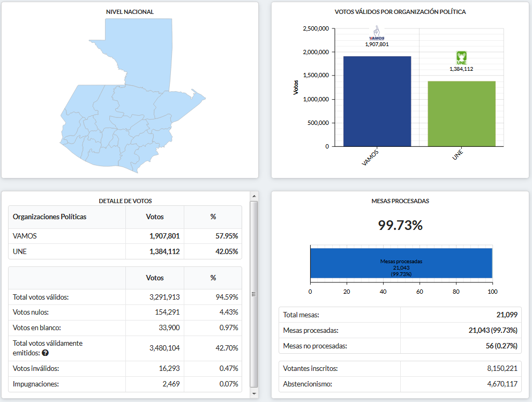Click the UNE row in the votes table

coord(125,251)
